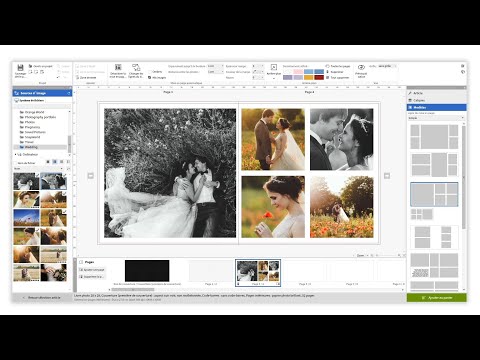480x360 pixels.
Task: Open the Article section in right panel
Action: [x=436, y=93]
